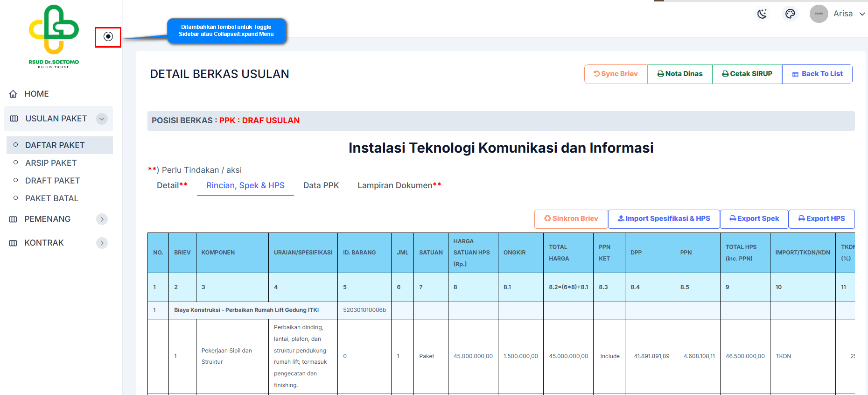Go to HOME in sidebar
Screen dimensions: 868x395
point(36,94)
